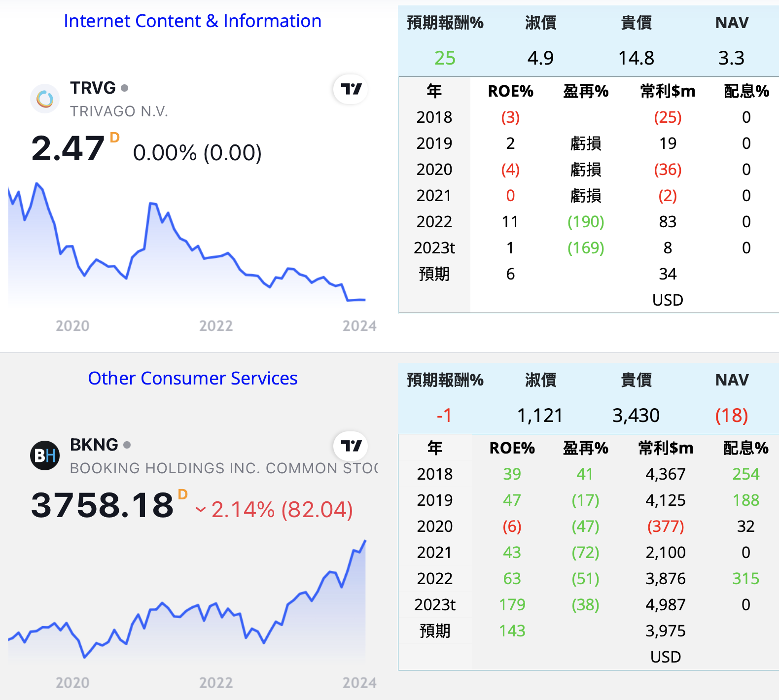Click the Booking Holdings BH logo icon

tap(45, 455)
